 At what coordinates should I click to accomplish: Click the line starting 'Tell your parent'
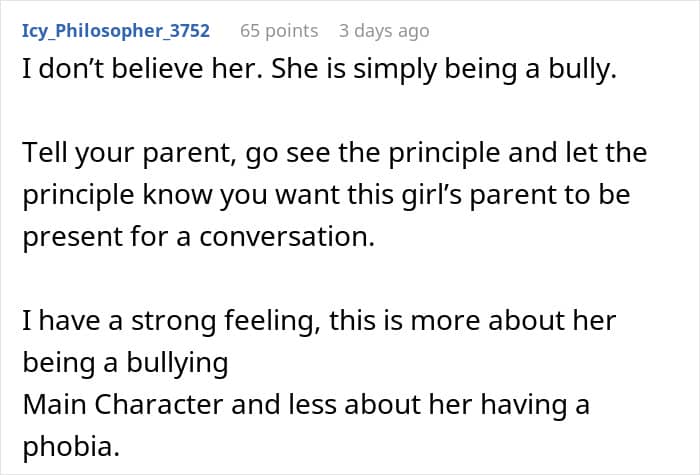(334, 154)
